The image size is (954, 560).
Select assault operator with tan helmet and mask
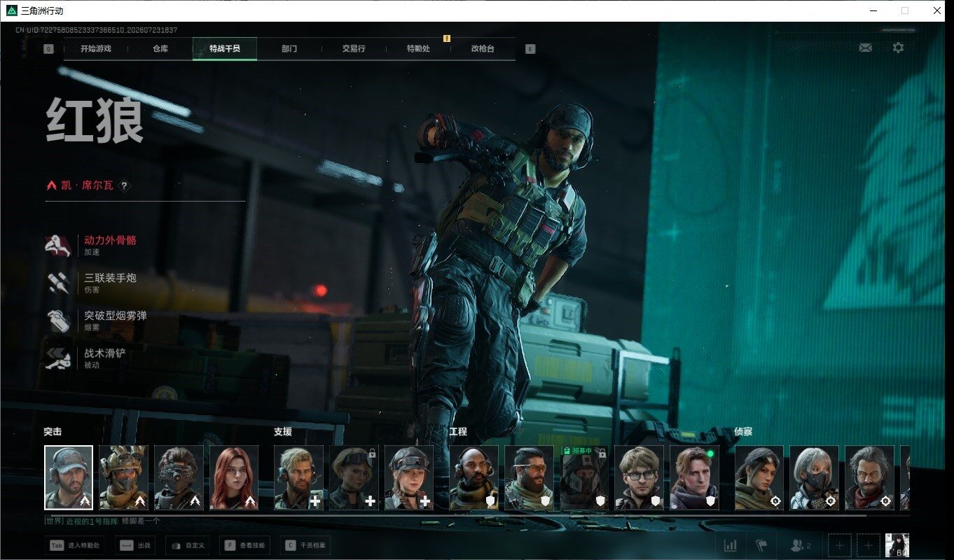click(x=123, y=477)
